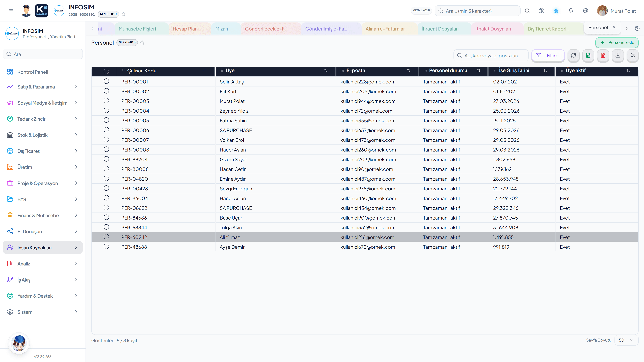Image resolution: width=644 pixels, height=362 pixels.
Task: Sort by Üye column
Action: [x=326, y=70]
